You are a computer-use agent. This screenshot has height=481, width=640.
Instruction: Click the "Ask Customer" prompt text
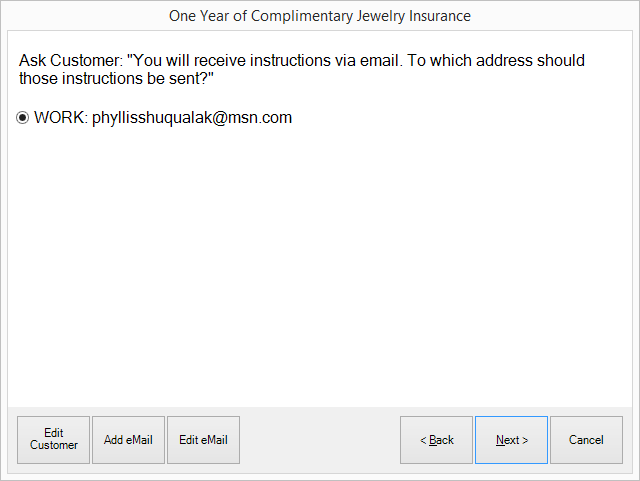pyautogui.click(x=70, y=61)
